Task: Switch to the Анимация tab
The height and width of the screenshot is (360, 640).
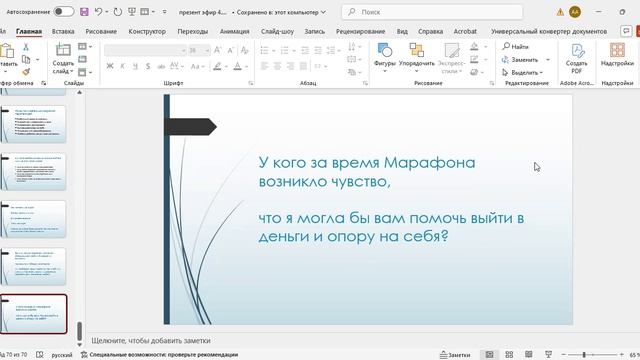Action: 234,31
